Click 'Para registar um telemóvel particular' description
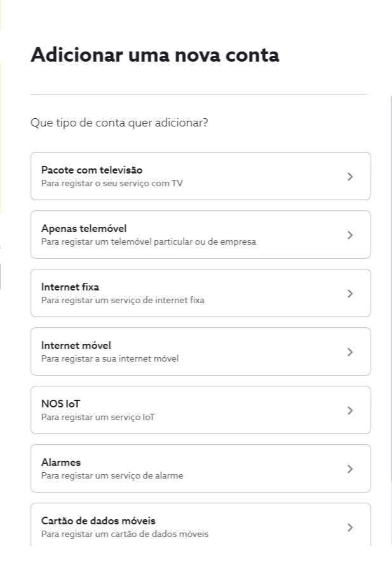Screen dimensions: 392x565 tap(148, 242)
